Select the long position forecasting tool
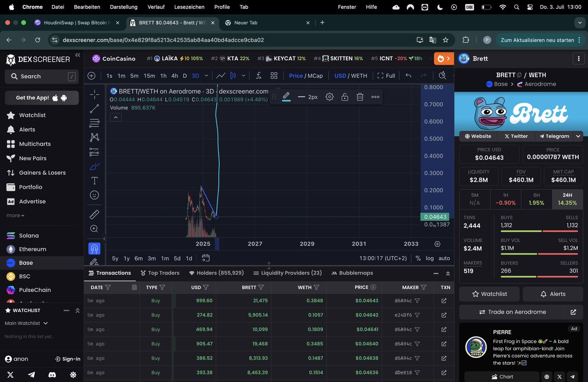Image resolution: width=588 pixels, height=382 pixels. pyautogui.click(x=95, y=152)
